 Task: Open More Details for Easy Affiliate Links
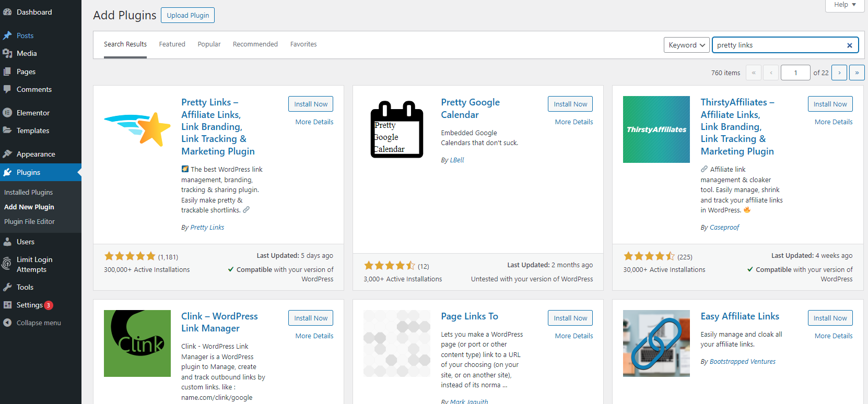tap(834, 336)
